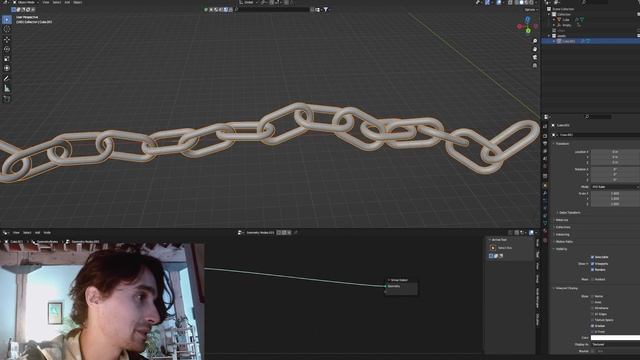This screenshot has width=640, height=360.
Task: Select the Add Cube tool
Action: pyautogui.click(x=7, y=98)
